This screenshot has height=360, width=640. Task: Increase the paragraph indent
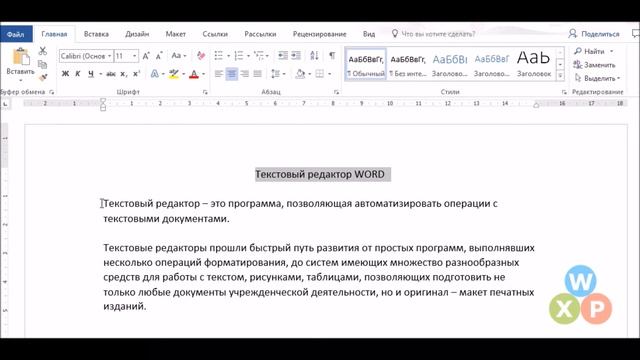(x=296, y=56)
